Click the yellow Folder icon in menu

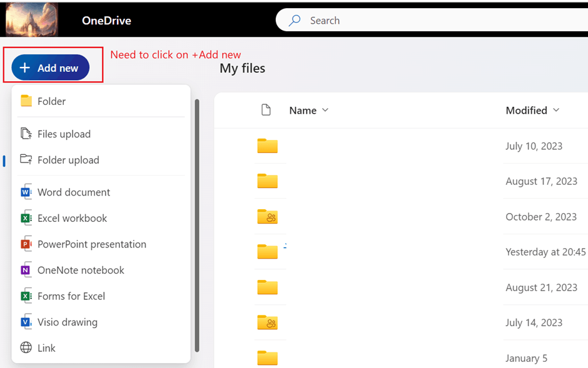click(x=26, y=101)
